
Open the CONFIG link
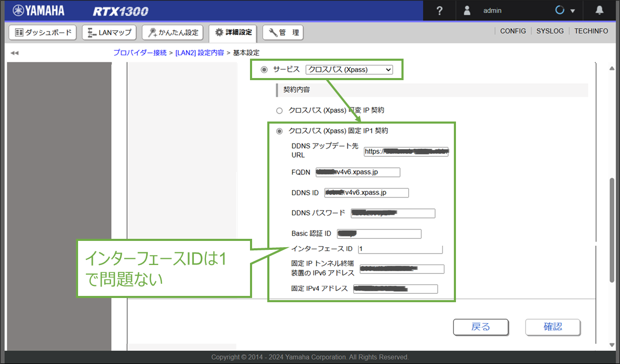513,31
